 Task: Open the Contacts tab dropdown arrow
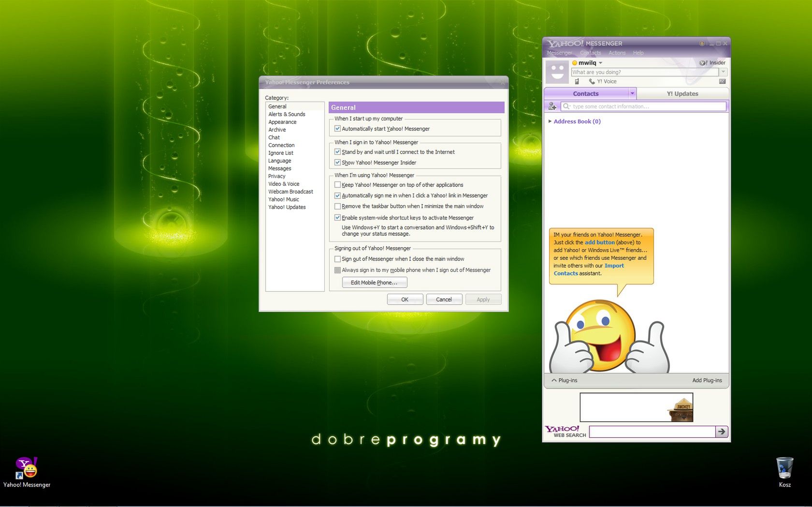click(632, 93)
